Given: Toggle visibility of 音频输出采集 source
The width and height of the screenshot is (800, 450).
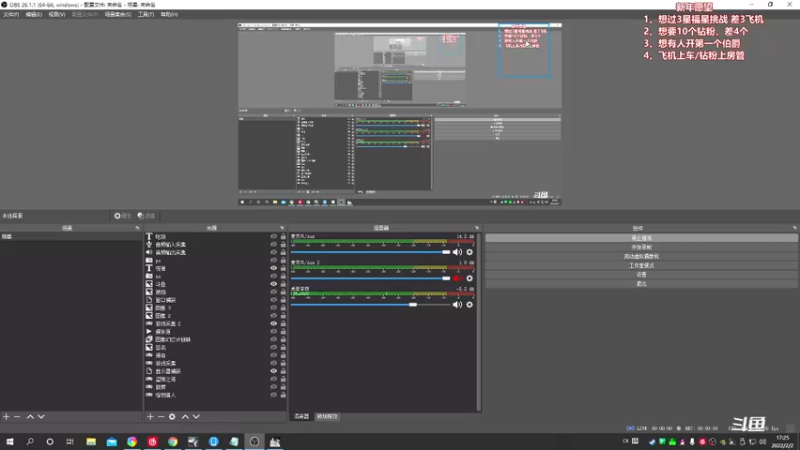Looking at the screenshot, I should (x=273, y=253).
